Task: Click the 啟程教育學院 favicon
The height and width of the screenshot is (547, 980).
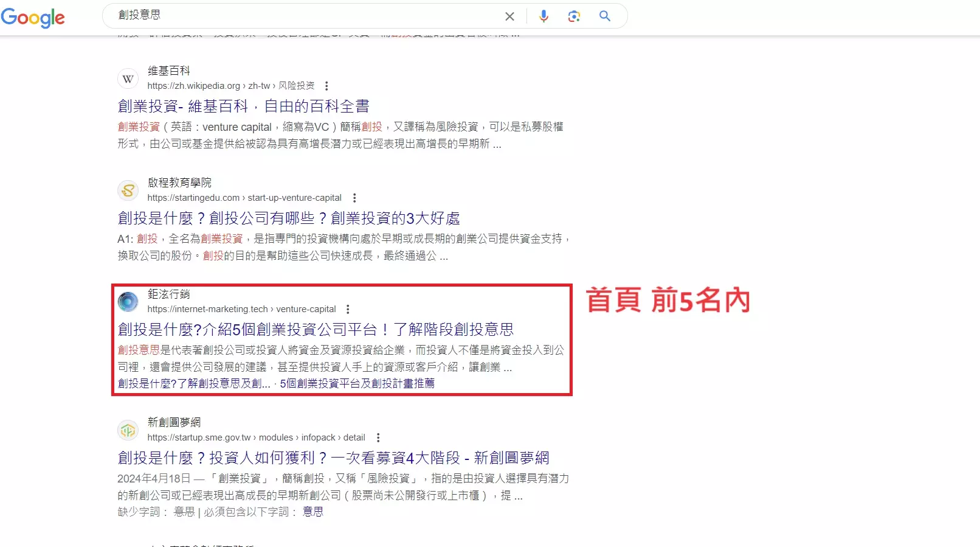Action: [x=128, y=190]
